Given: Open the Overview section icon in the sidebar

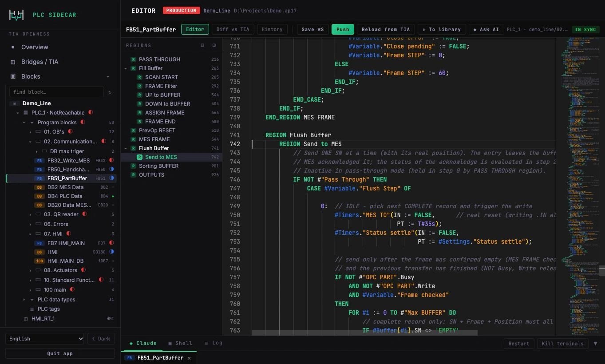Looking at the screenshot, I should pyautogui.click(x=13, y=47).
